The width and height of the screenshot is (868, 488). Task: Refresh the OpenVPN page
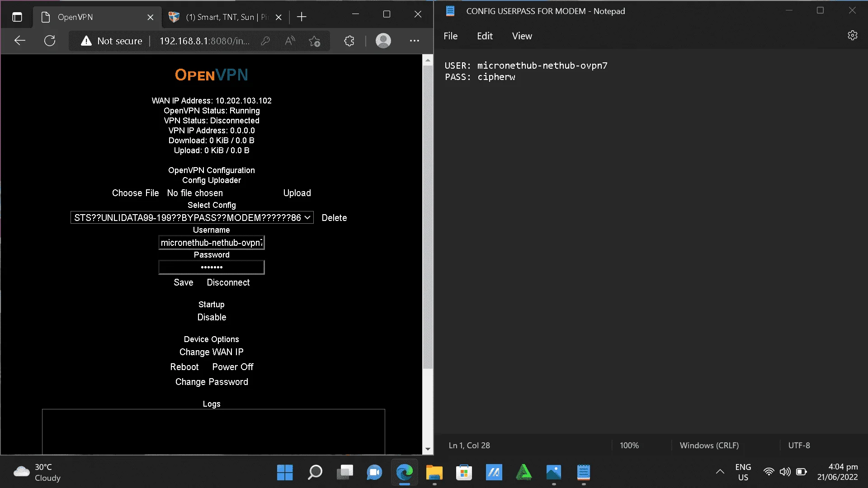coord(50,41)
